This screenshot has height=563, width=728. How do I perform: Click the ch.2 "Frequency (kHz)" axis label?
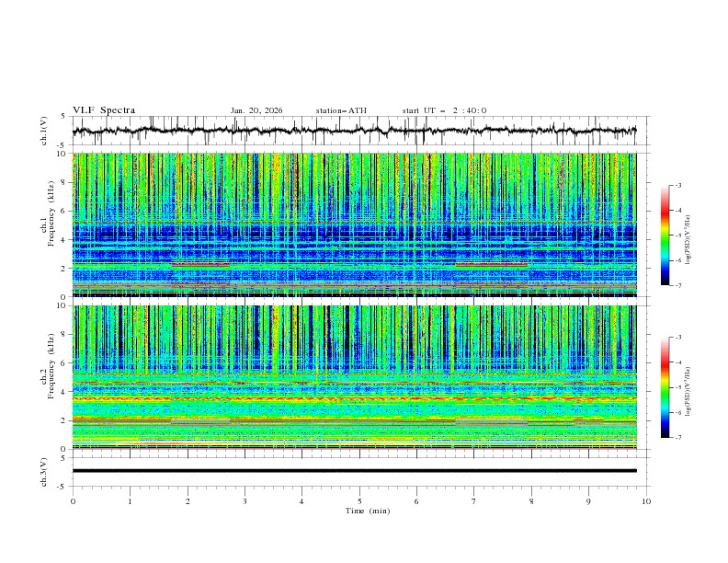point(51,365)
